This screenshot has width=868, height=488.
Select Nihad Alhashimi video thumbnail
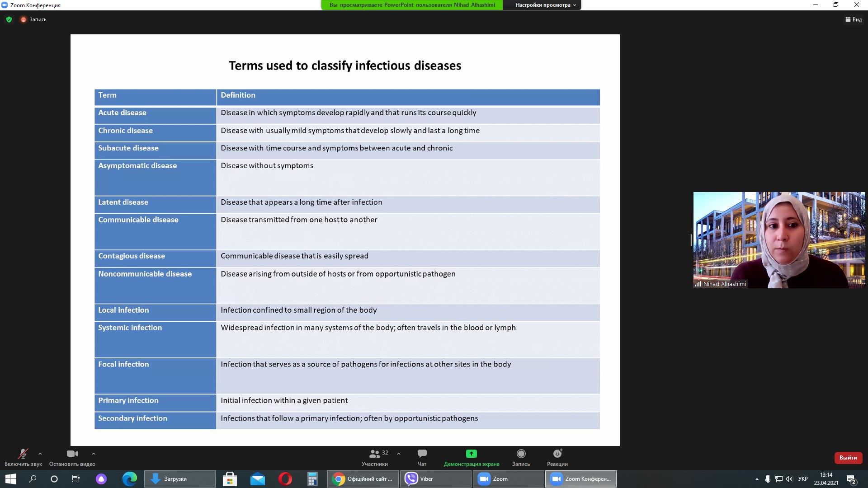(x=779, y=240)
